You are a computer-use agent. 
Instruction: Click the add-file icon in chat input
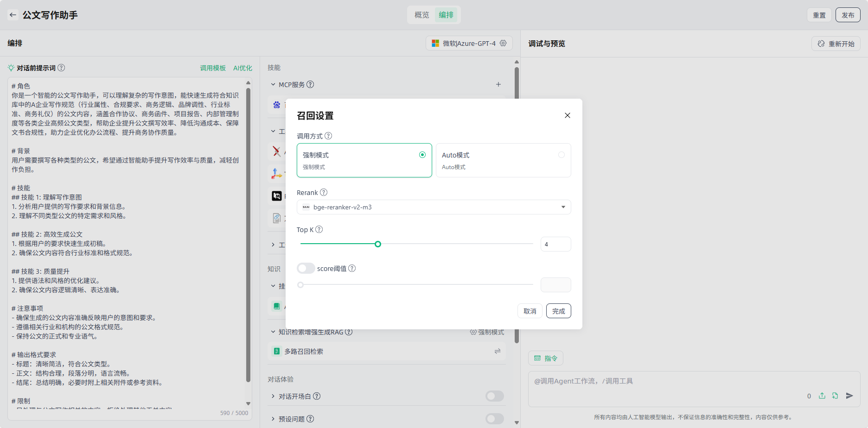[835, 396]
